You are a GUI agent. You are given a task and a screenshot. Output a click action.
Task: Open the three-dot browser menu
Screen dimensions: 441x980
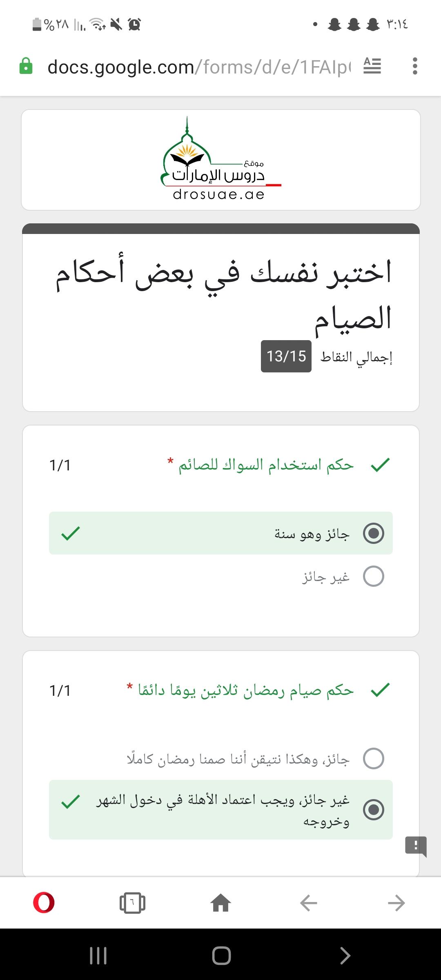tap(415, 66)
